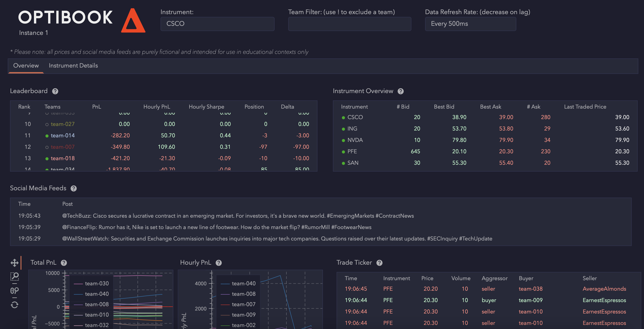Click the NVDA instrument row
Screen dimensions: 644x329
click(355, 140)
